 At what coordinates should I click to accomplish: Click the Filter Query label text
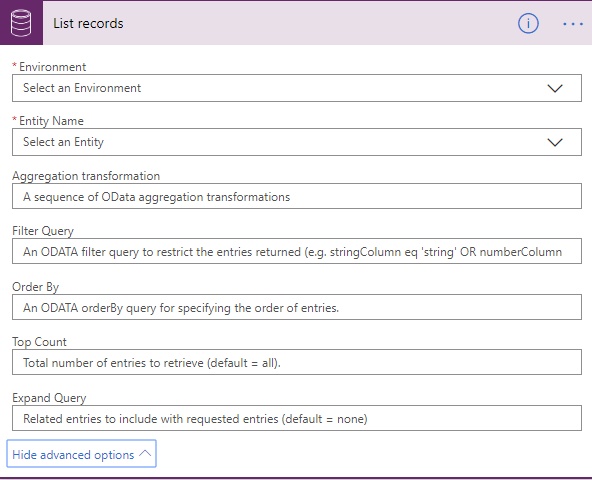coord(43,231)
